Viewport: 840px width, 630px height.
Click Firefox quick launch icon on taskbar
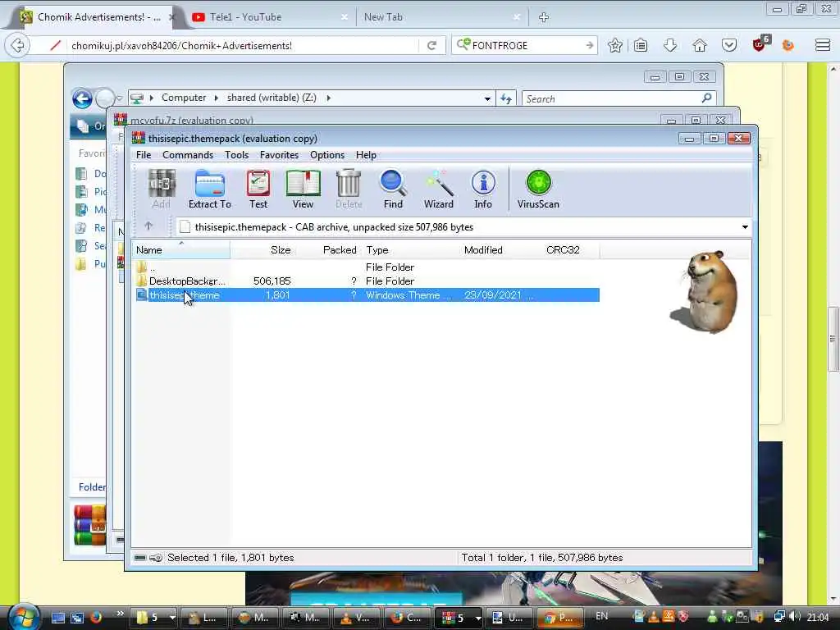tap(96, 618)
